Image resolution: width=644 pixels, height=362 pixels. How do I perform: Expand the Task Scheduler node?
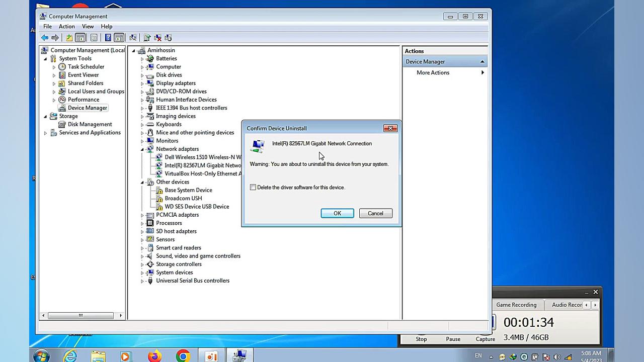[54, 67]
